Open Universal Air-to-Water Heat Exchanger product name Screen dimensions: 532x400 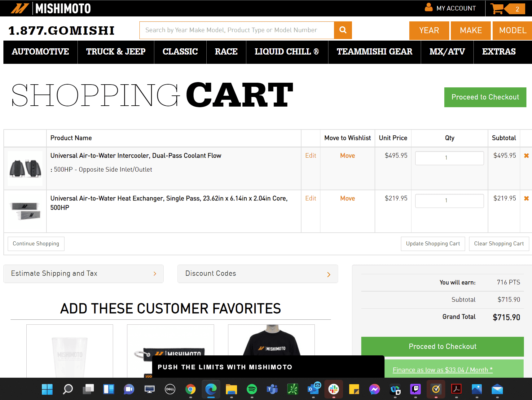[x=169, y=203]
